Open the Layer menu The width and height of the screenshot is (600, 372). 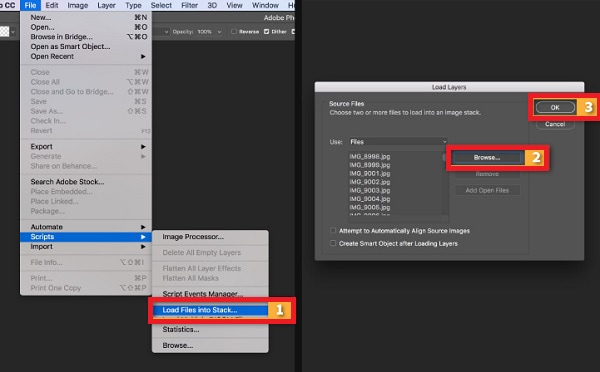click(x=106, y=5)
